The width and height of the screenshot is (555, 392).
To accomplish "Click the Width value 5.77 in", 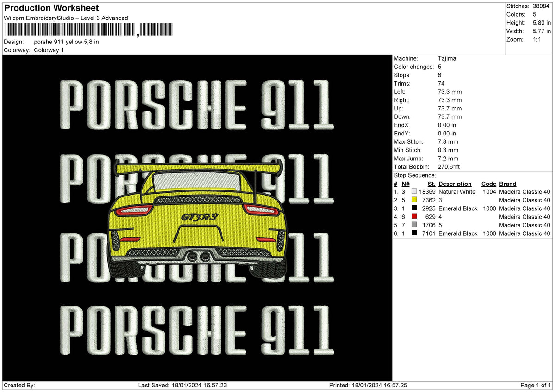I will [542, 31].
